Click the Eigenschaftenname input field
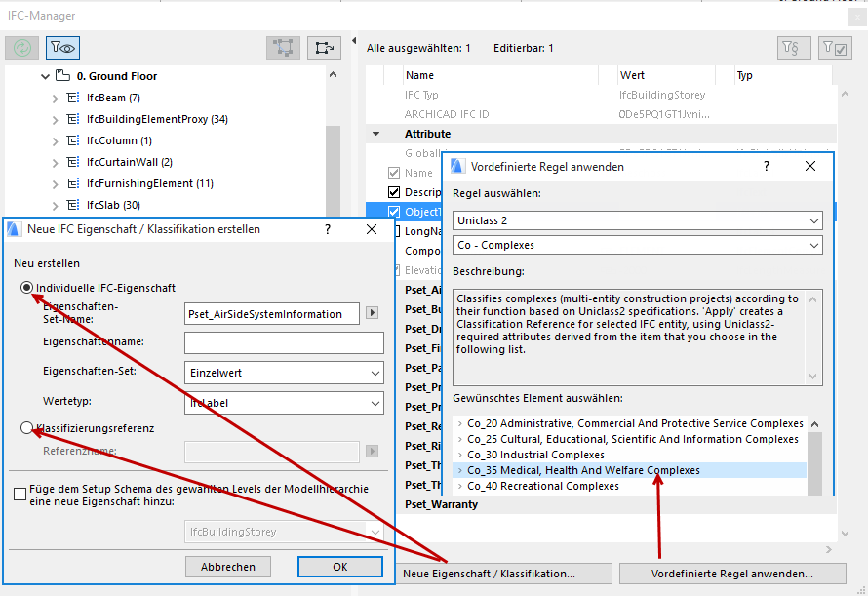Image resolution: width=868 pixels, height=596 pixels. point(284,342)
